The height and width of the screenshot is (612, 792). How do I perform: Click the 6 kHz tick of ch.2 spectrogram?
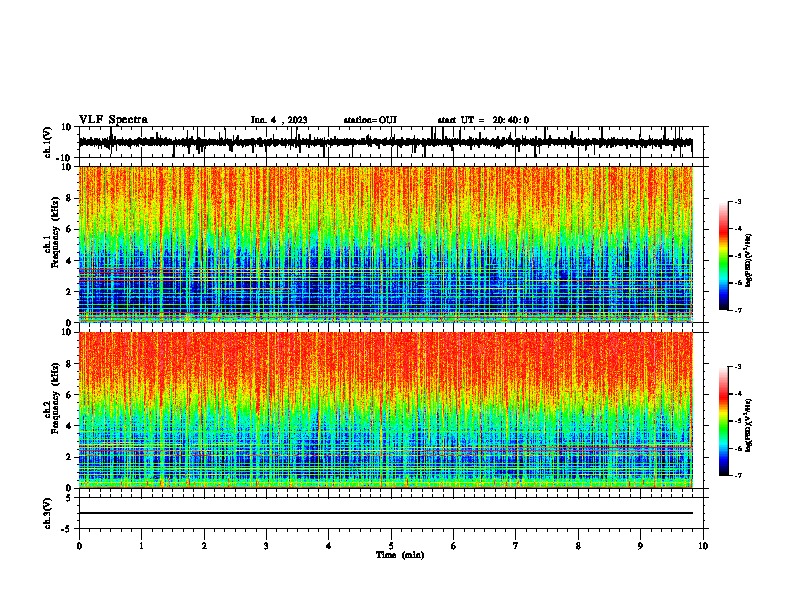(70, 395)
